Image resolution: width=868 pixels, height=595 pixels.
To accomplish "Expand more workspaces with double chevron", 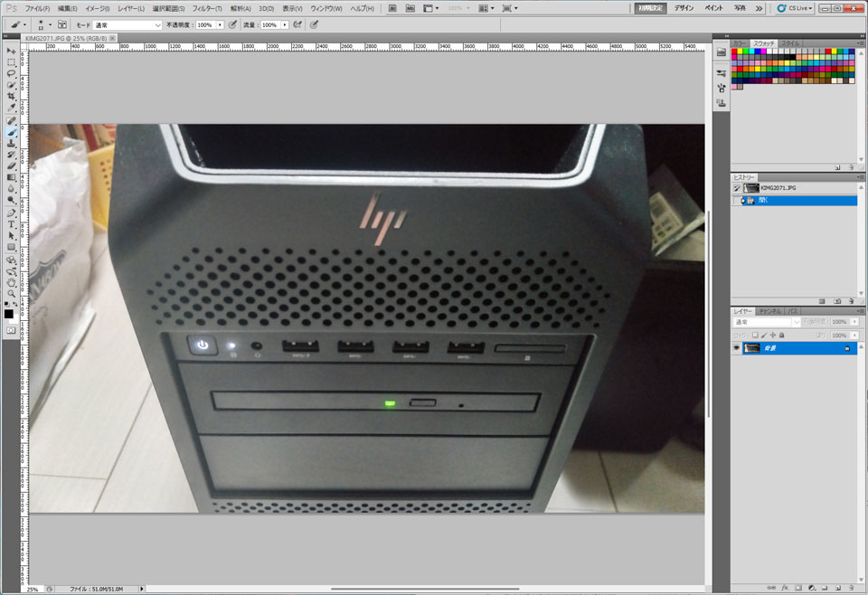I will tap(759, 8).
